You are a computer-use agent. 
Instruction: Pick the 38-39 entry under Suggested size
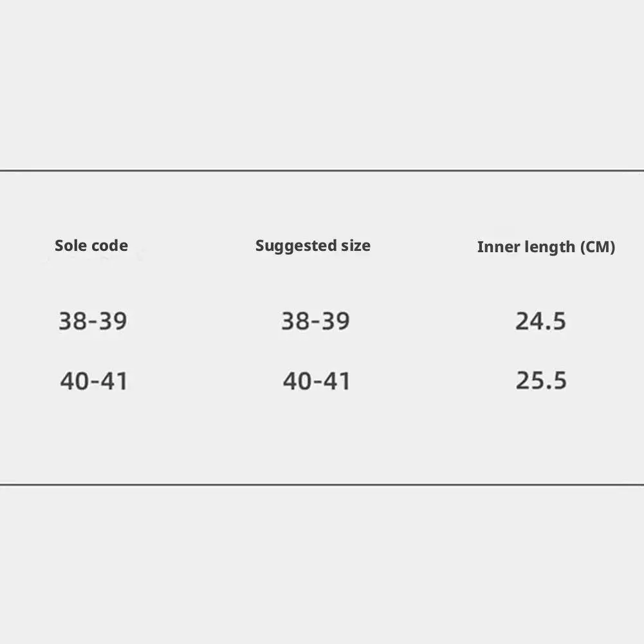pyautogui.click(x=315, y=320)
